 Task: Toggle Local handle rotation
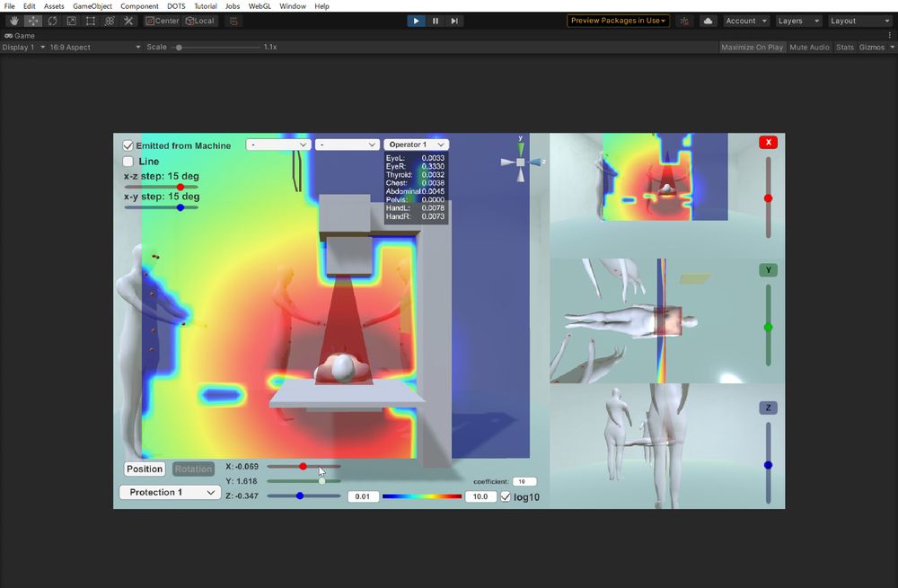coord(199,21)
